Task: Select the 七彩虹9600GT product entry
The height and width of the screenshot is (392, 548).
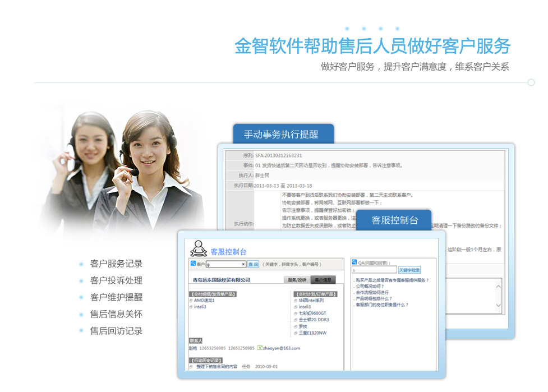Action: [312, 313]
